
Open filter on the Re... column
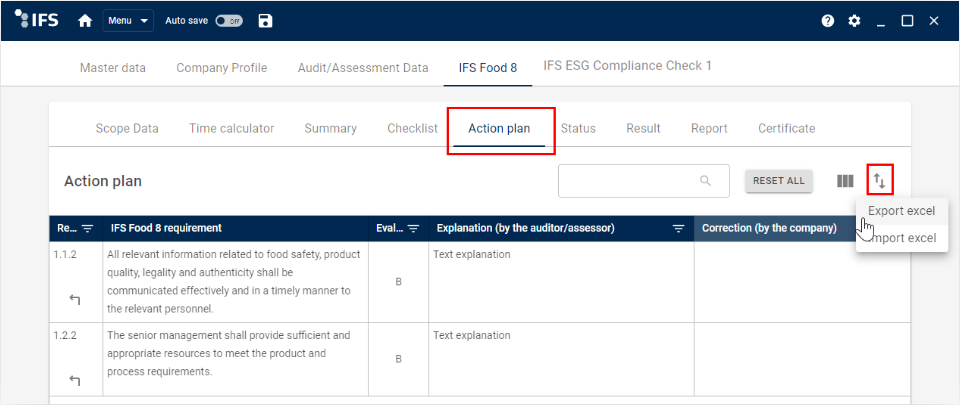coord(88,229)
